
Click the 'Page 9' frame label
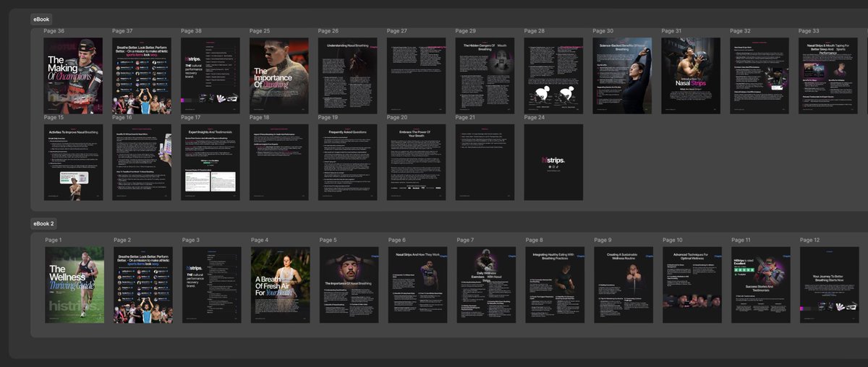pos(603,240)
